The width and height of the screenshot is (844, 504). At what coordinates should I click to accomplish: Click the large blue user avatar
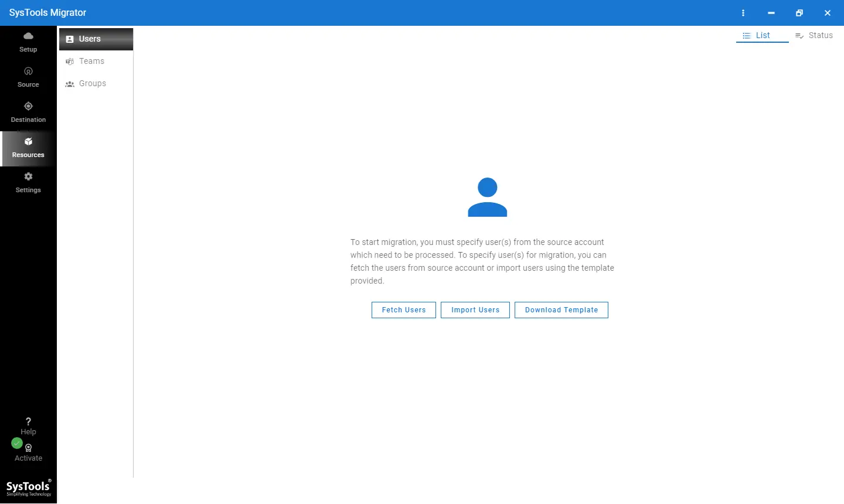[488, 197]
